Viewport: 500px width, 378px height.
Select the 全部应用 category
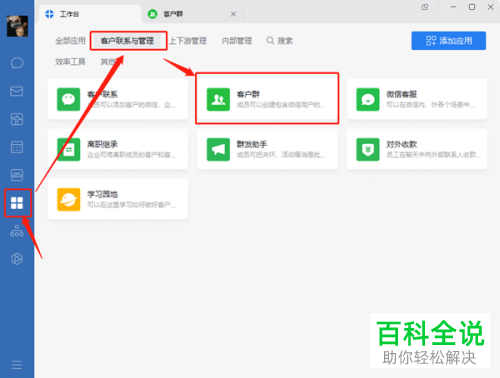click(70, 41)
